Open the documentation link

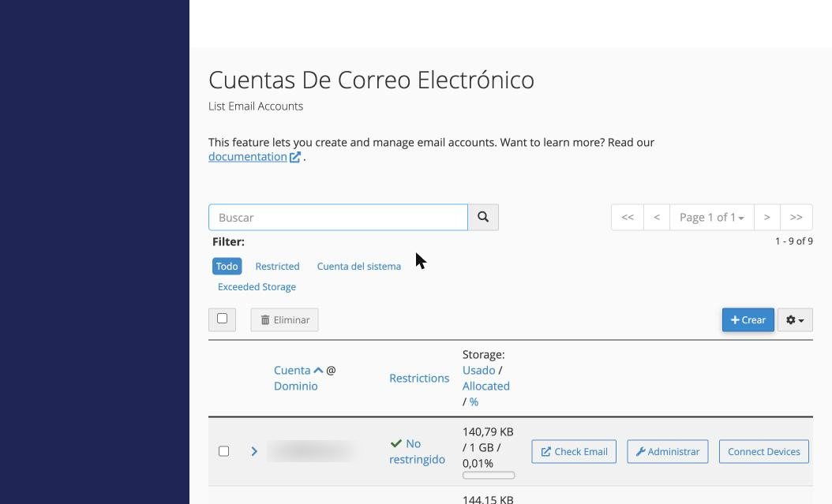[x=254, y=157]
